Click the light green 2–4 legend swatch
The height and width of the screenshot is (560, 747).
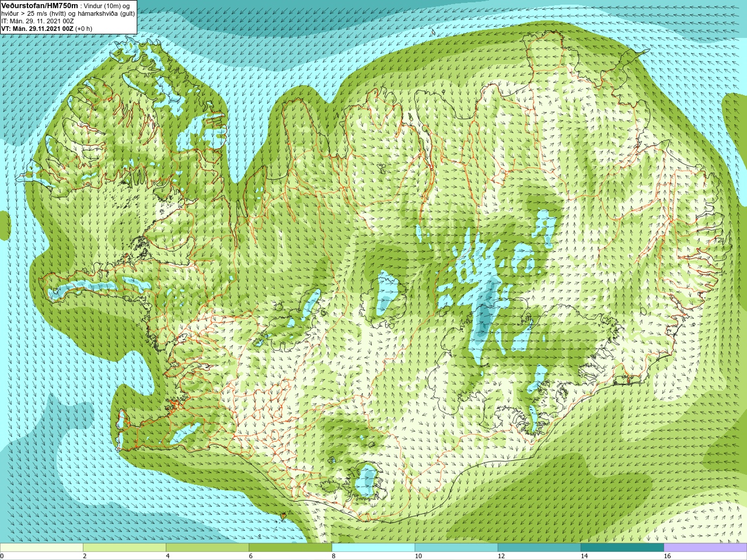pyautogui.click(x=124, y=548)
